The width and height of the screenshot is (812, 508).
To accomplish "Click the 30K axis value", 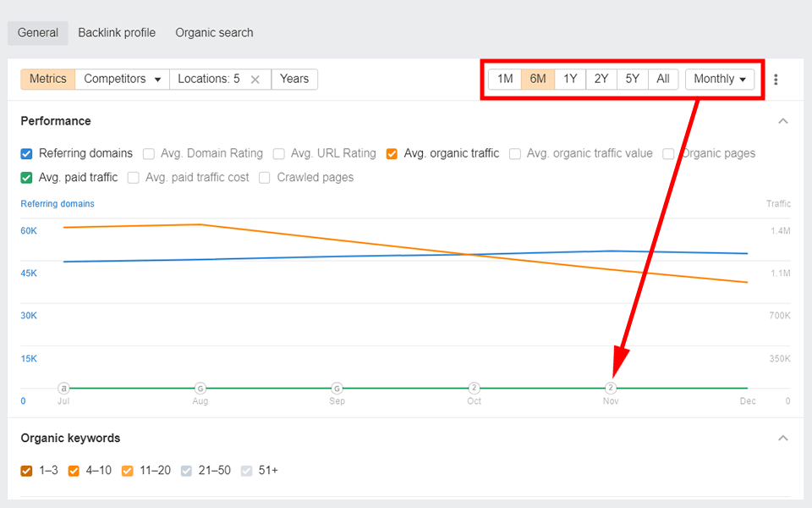I will pyautogui.click(x=29, y=316).
